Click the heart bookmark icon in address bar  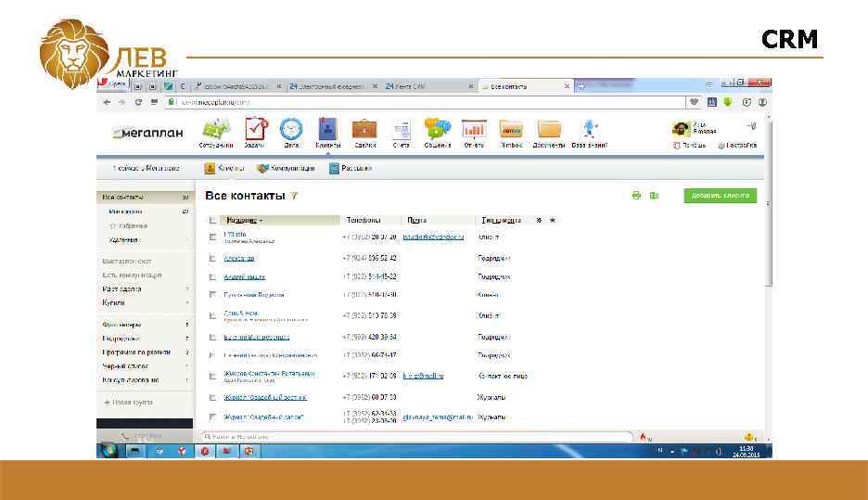(x=694, y=102)
